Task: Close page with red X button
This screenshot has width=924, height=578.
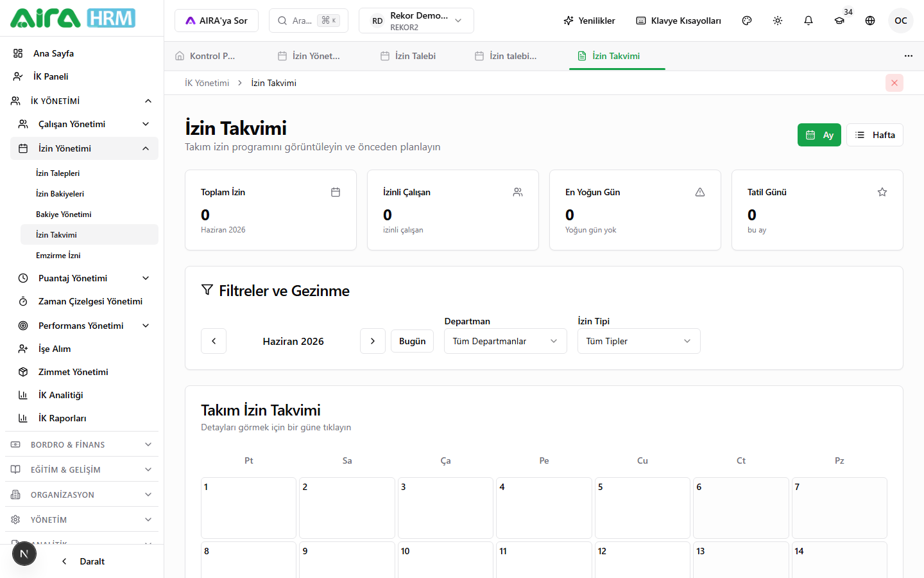Action: tap(894, 83)
